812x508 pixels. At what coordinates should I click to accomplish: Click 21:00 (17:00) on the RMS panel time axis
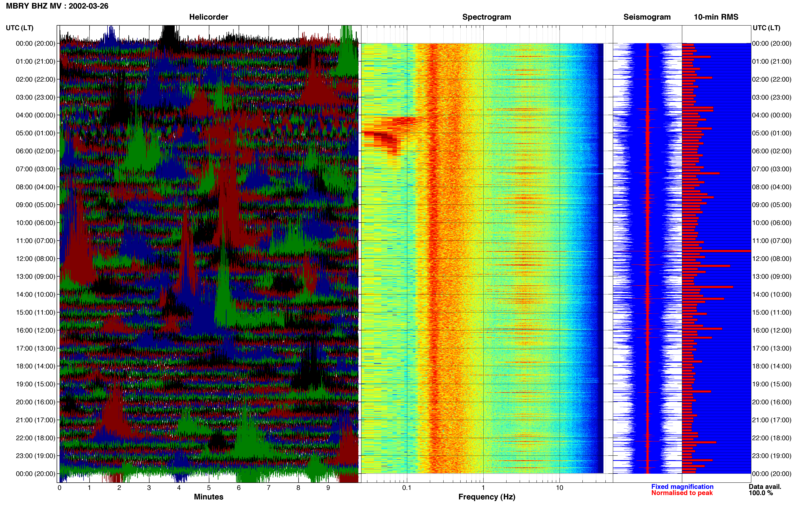pyautogui.click(x=772, y=420)
